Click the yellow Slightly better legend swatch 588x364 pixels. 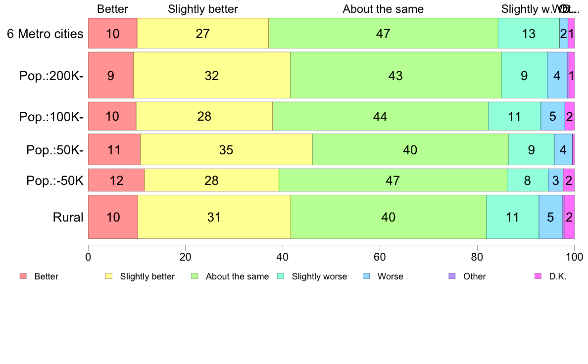click(109, 276)
